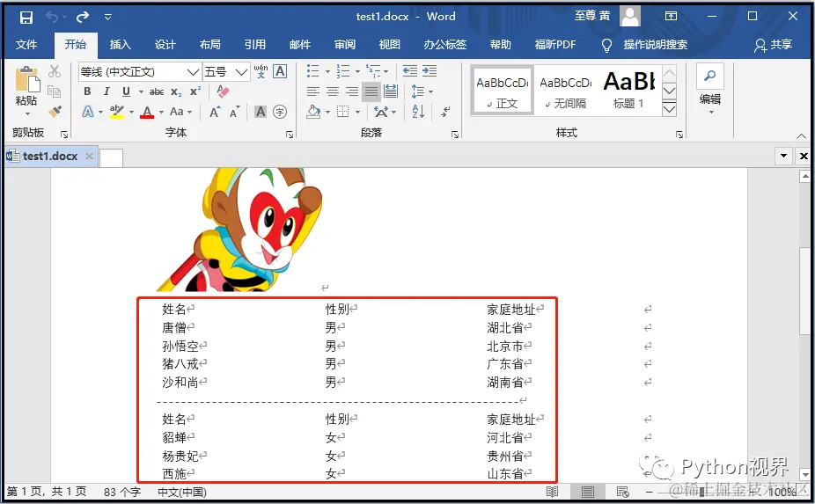Viewport: 815px width, 504px height.
Task: Collapse the ribbon arrow
Action: click(802, 135)
